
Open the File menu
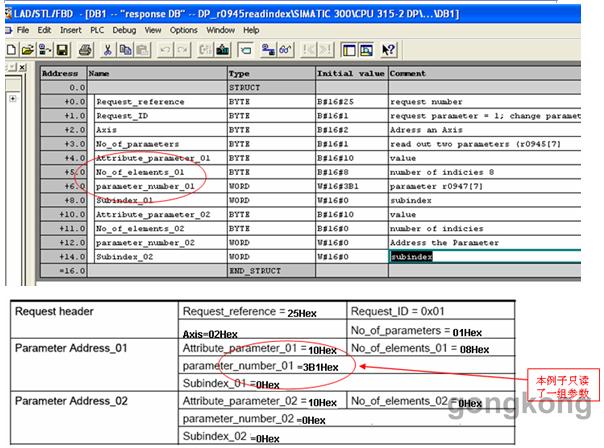(23, 30)
